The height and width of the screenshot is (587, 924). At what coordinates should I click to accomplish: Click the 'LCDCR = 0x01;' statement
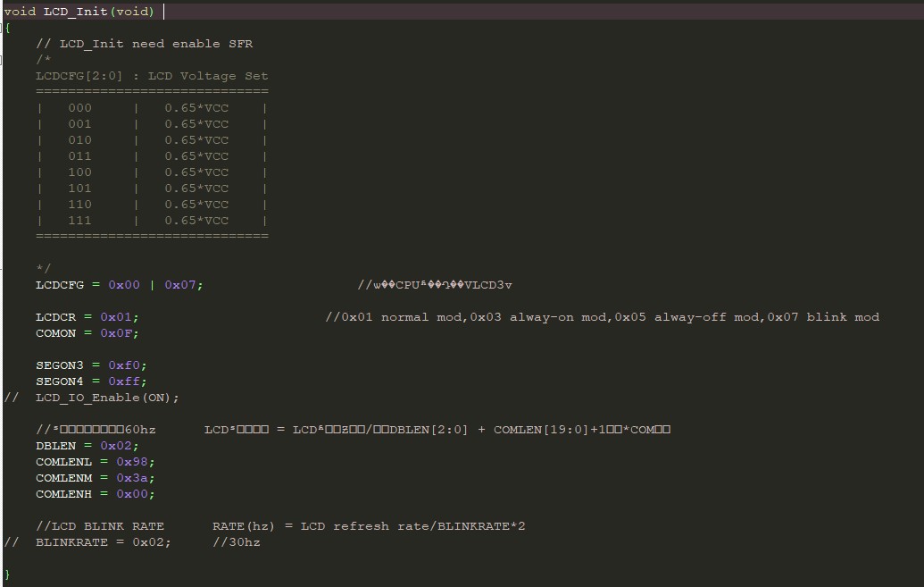(87, 317)
